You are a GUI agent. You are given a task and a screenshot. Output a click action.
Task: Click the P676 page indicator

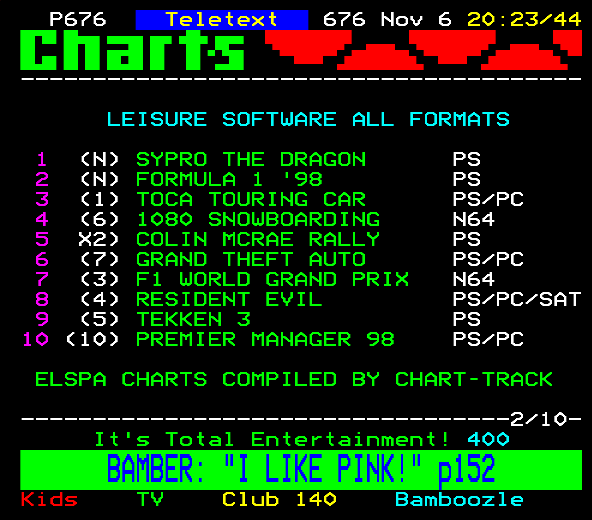78,19
